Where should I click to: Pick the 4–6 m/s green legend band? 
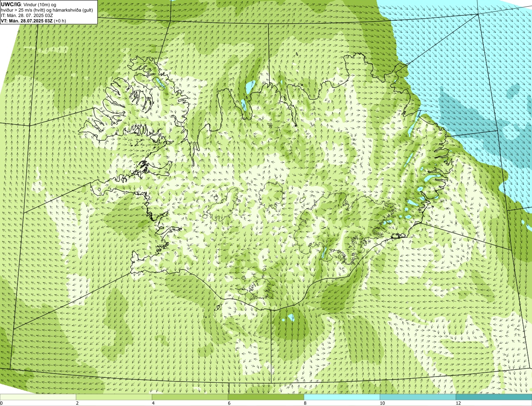(190, 397)
